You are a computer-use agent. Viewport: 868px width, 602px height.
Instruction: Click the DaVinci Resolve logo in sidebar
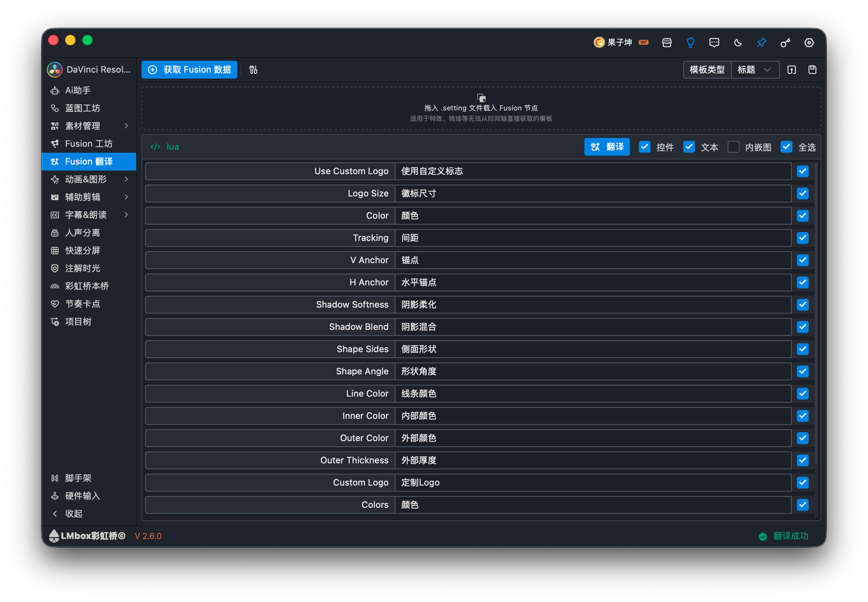click(55, 69)
